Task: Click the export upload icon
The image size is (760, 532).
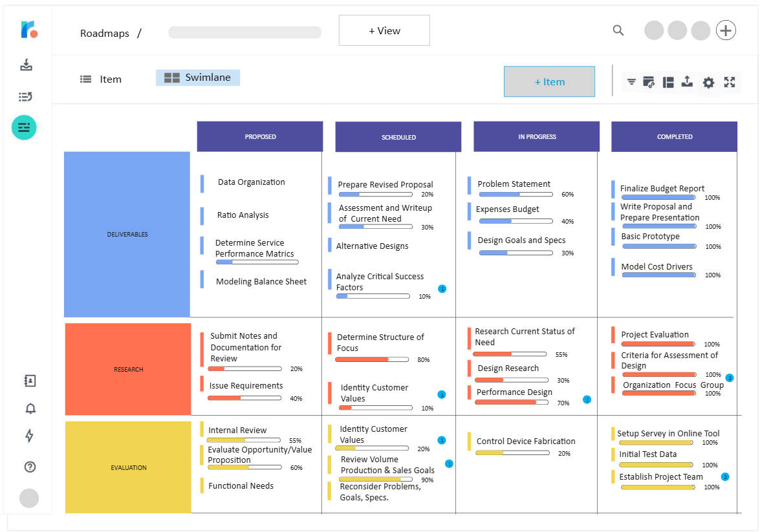Action: point(688,81)
